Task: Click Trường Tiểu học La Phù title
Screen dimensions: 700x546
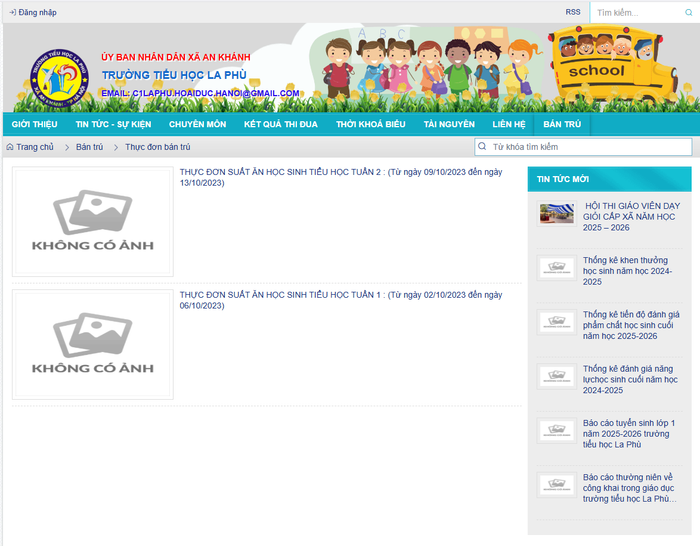Action: (174, 75)
